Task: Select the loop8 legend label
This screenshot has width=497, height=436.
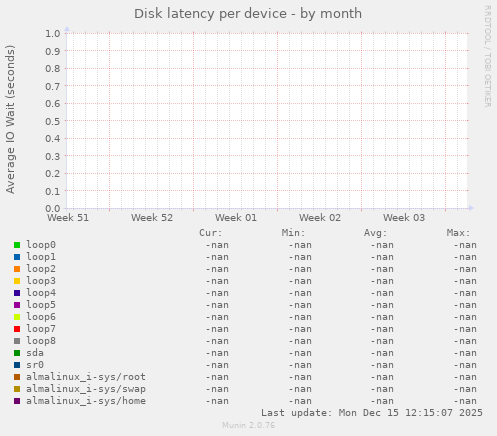Action: point(41,341)
